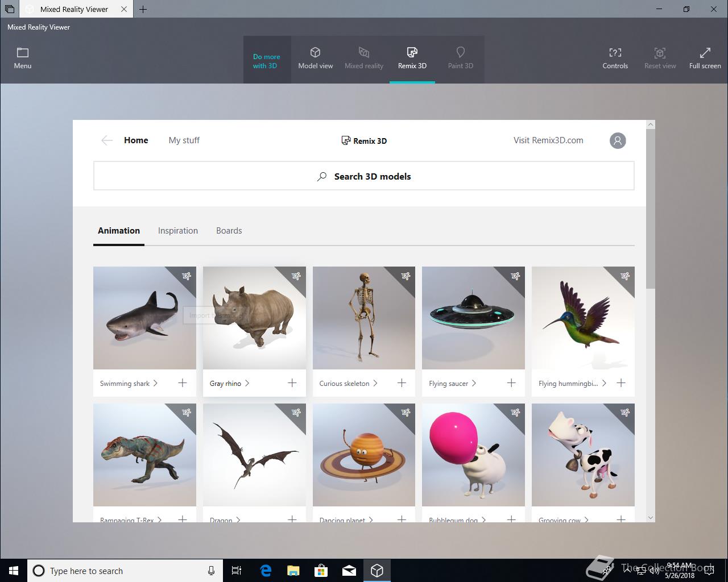Open the Bubblegum dog thumbnail
This screenshot has width=728, height=582.
[473, 455]
